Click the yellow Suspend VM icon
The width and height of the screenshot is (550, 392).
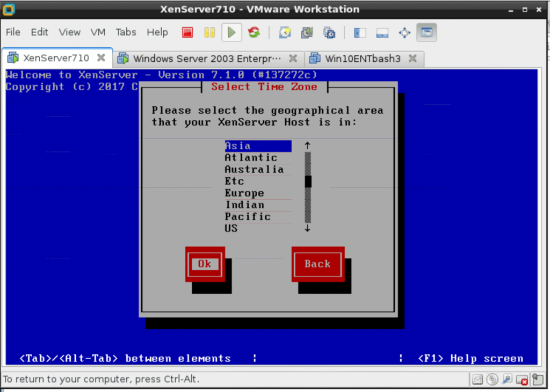(209, 33)
